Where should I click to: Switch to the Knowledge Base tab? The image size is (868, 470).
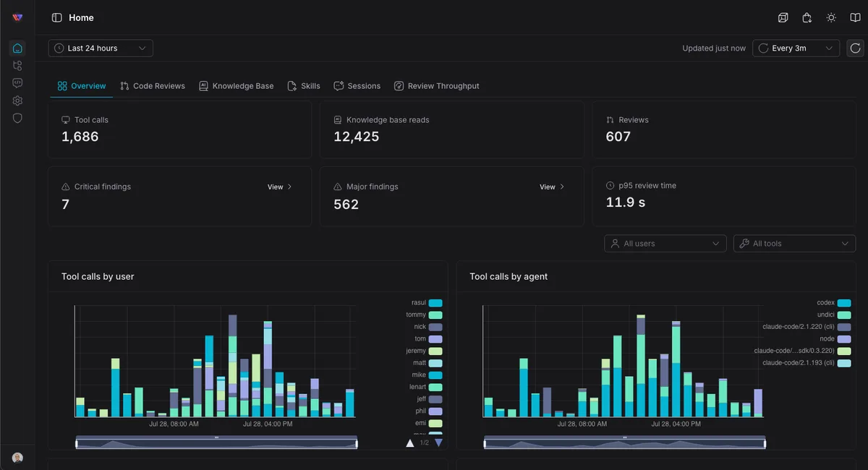[237, 86]
